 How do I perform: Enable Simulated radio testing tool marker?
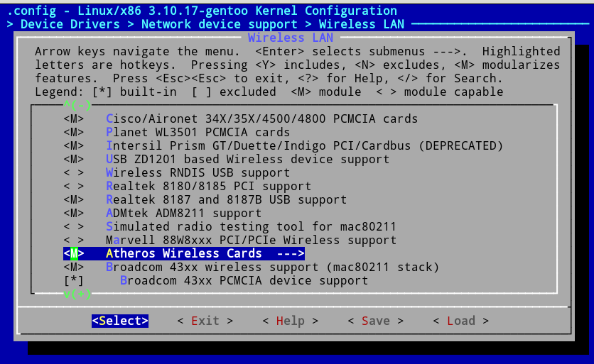click(x=73, y=226)
